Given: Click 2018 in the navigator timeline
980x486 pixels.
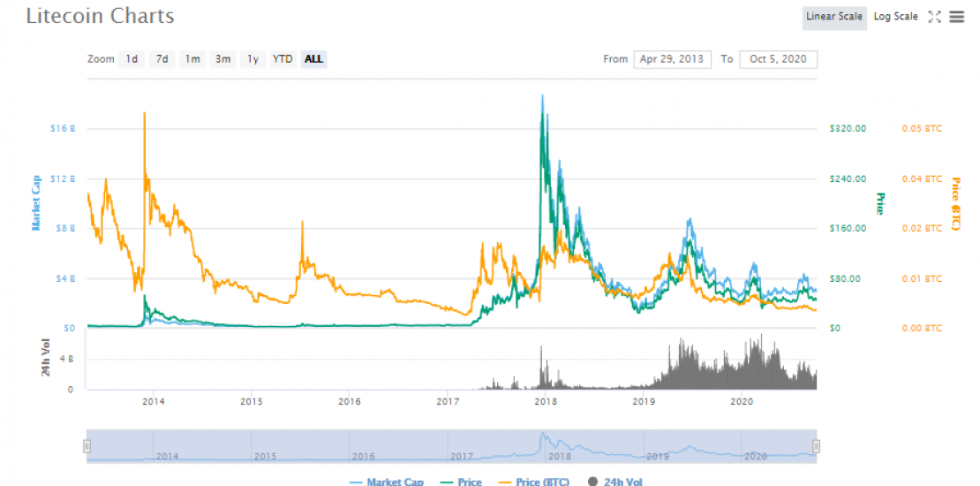Looking at the screenshot, I should (x=559, y=456).
